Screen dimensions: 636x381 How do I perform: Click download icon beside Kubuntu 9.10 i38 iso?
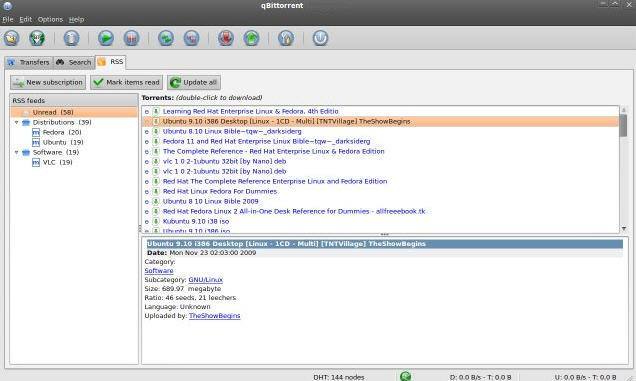155,221
